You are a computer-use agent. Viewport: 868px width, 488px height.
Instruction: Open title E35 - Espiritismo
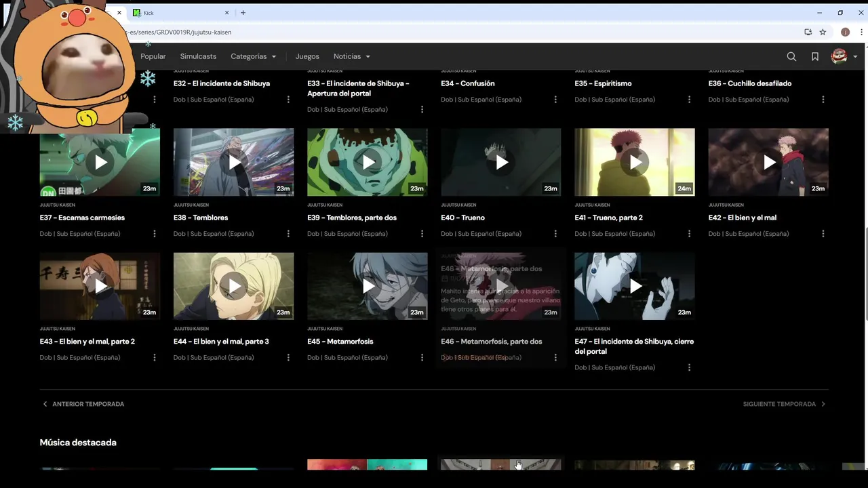[603, 83]
